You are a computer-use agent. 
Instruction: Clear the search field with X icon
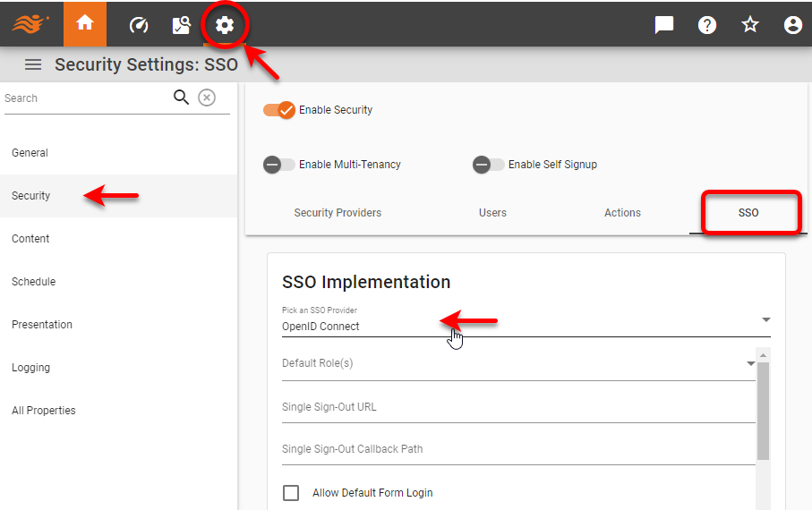pos(207,98)
